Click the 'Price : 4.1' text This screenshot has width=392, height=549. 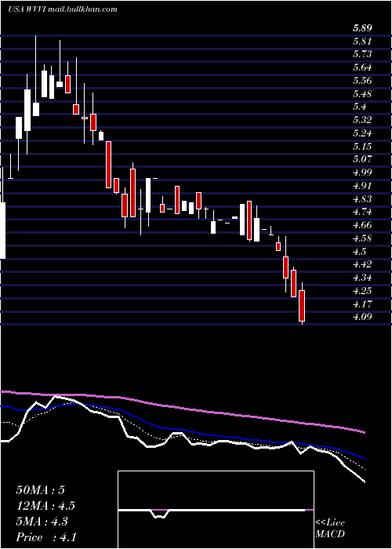click(x=46, y=537)
